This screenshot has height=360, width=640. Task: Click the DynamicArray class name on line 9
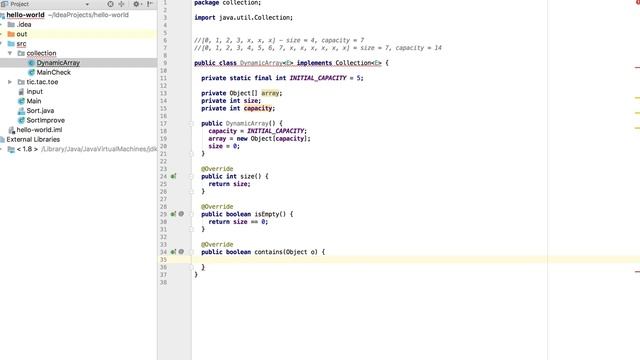click(x=261, y=63)
